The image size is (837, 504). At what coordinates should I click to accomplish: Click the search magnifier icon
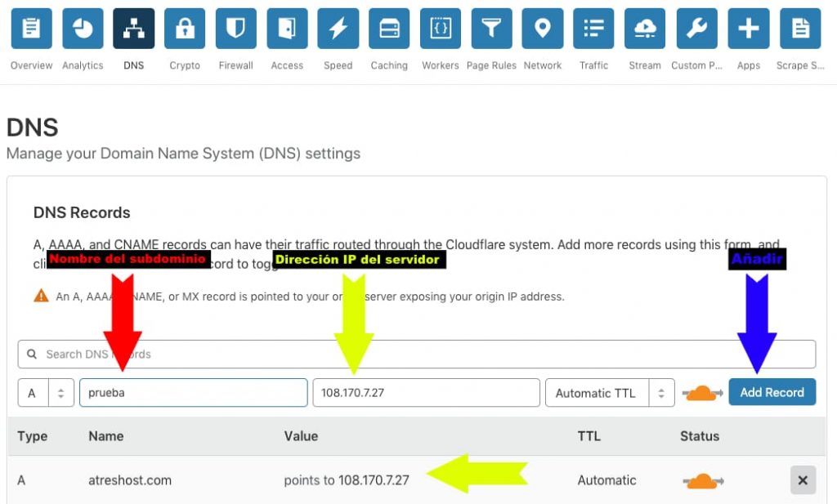[x=32, y=355]
